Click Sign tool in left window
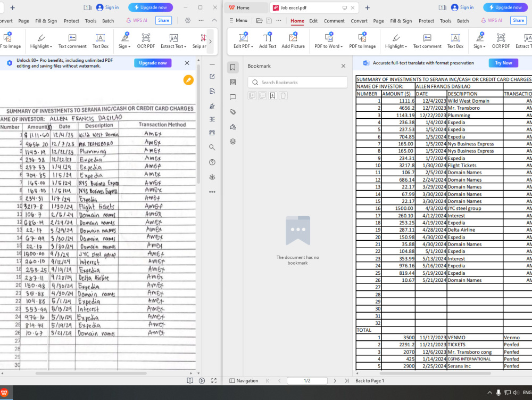Image resolution: width=532 pixels, height=400 pixels. [x=124, y=41]
